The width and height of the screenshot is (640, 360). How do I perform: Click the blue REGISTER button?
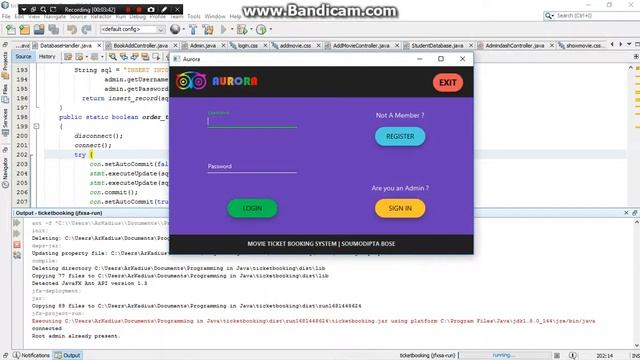[x=400, y=136]
